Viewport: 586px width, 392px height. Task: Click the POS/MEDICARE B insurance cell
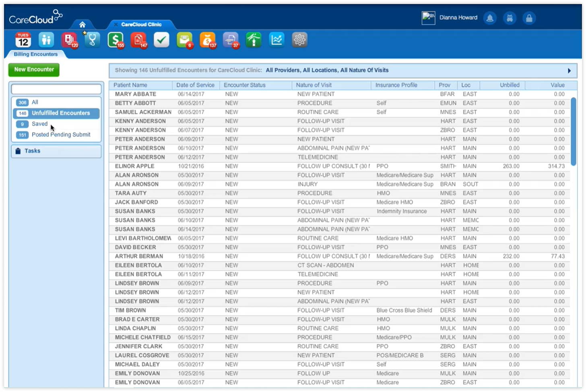[400, 355]
